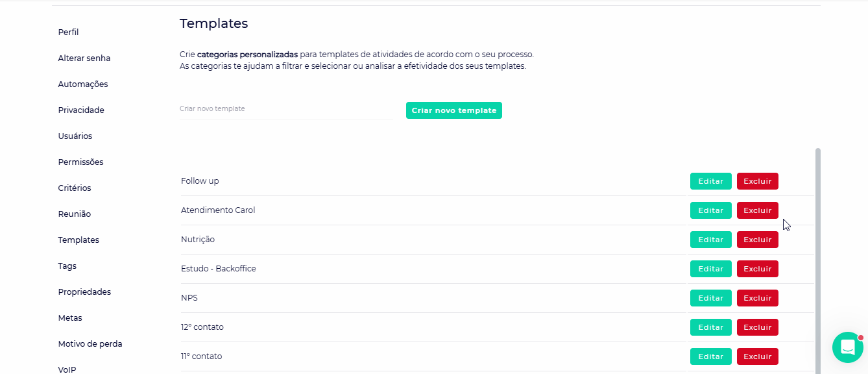
Task: Edit the Follow up template
Action: point(710,181)
